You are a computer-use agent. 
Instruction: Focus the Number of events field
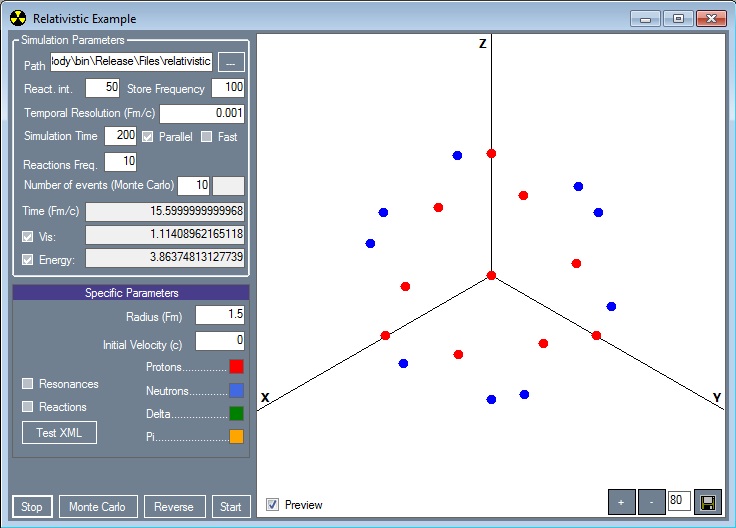point(193,186)
